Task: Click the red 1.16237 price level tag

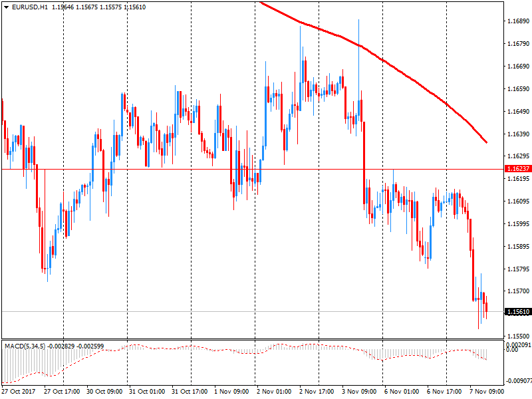Action: pyautogui.click(x=518, y=169)
